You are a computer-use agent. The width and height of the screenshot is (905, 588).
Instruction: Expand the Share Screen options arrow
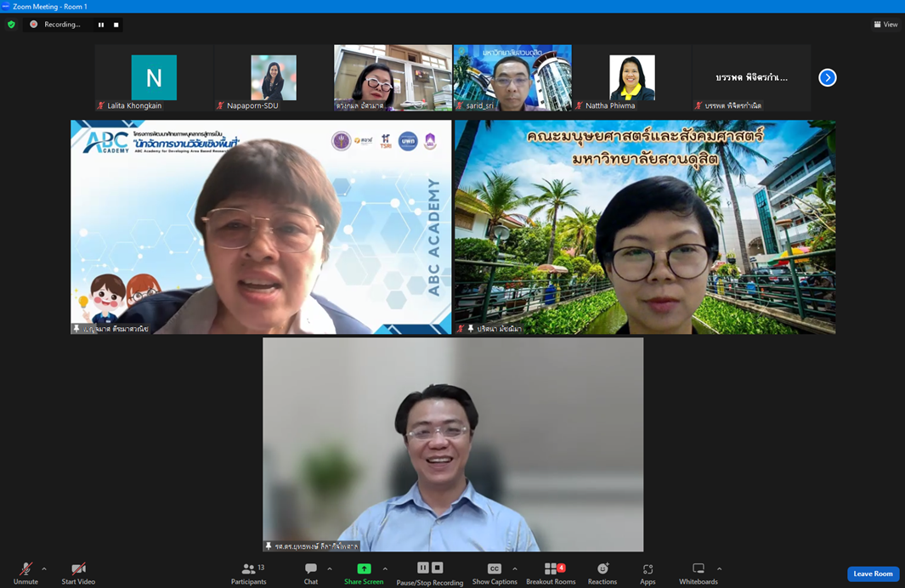(385, 569)
